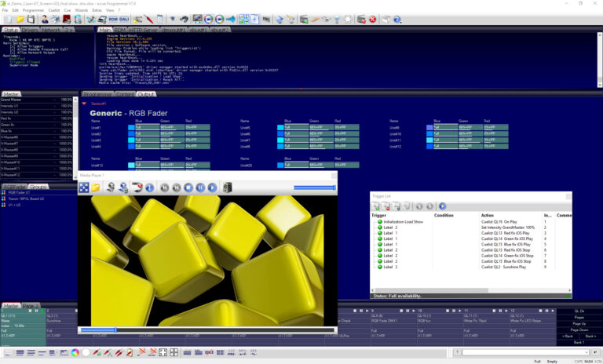The image size is (603, 364).
Task: Switch to the HTTP Server tab
Action: [143, 30]
